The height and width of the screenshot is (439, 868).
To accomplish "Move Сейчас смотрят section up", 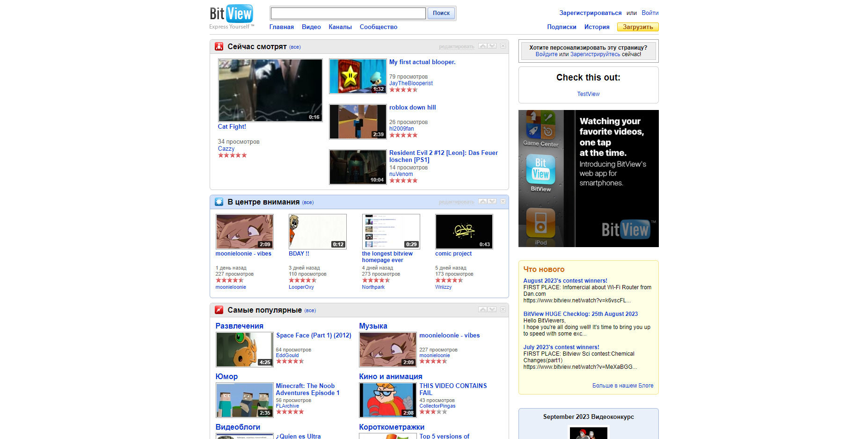I will pos(483,46).
